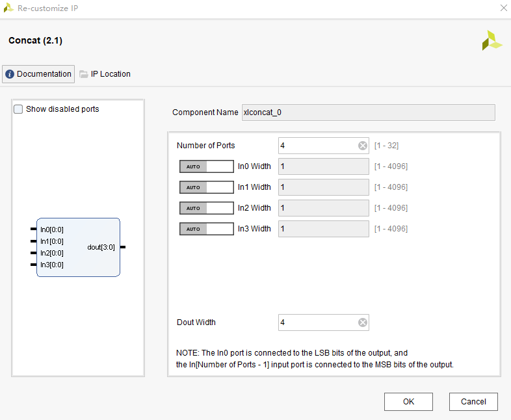
Task: Enable Show disabled ports checkbox
Action: tap(18, 109)
